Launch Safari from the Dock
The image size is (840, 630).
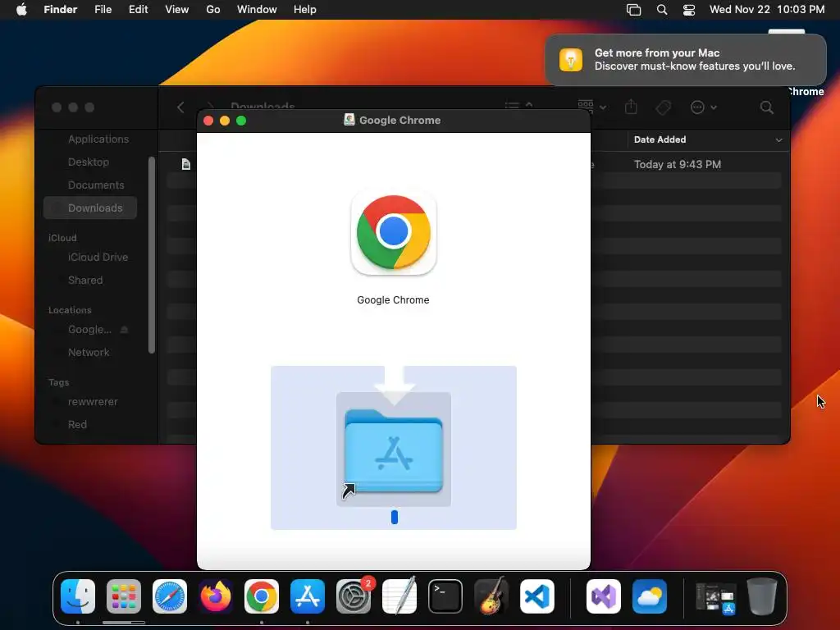[x=170, y=596]
